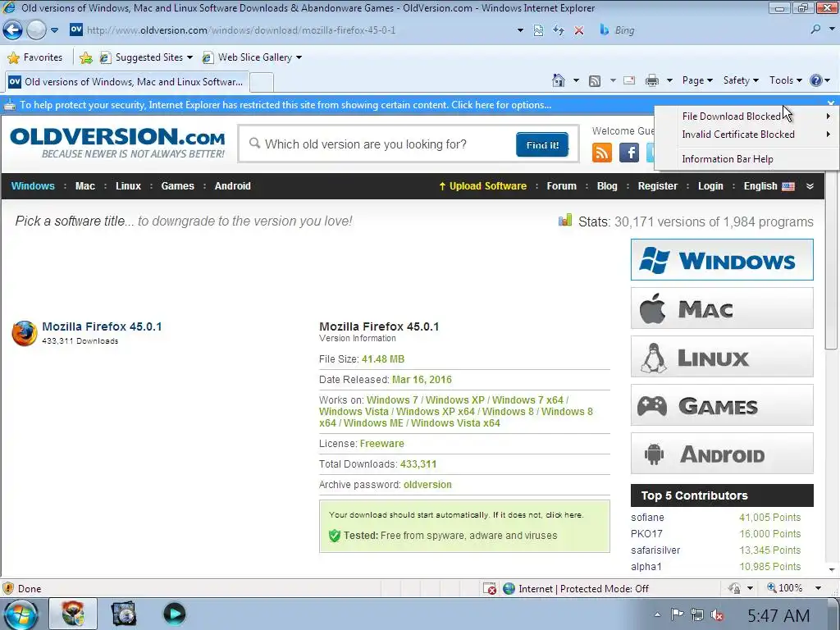840x630 pixels.
Task: Click the Register link
Action: [657, 186]
